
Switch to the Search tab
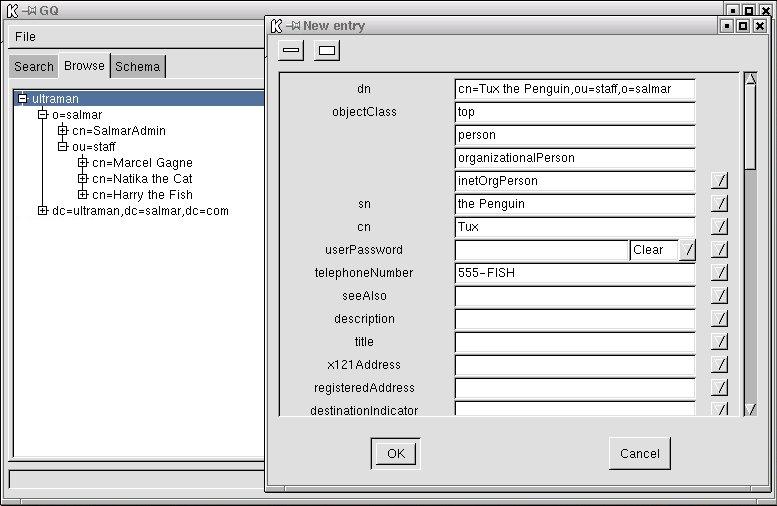(34, 67)
